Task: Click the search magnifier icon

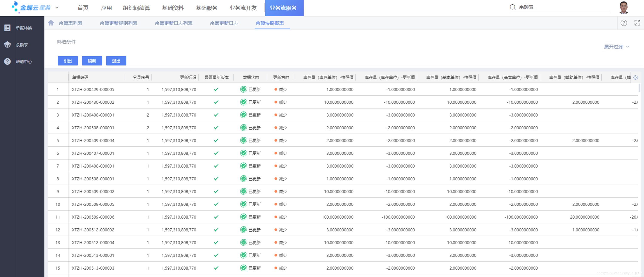Action: pyautogui.click(x=512, y=7)
